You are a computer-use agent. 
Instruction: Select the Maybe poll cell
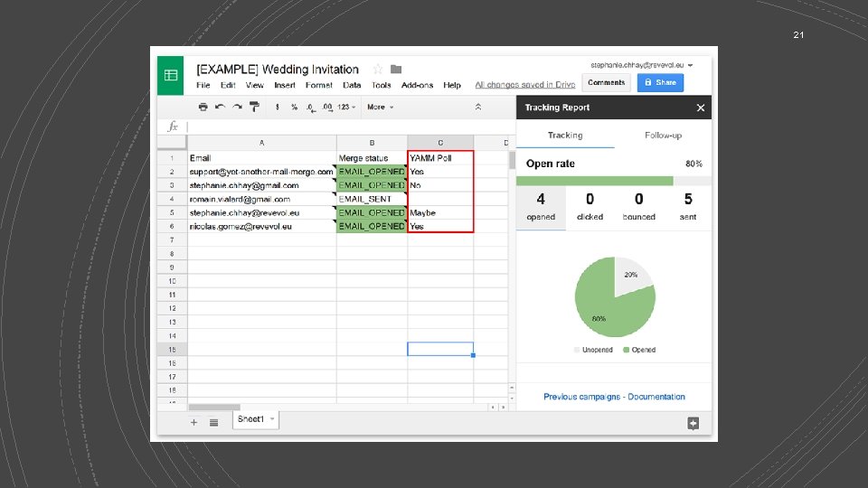tap(440, 212)
